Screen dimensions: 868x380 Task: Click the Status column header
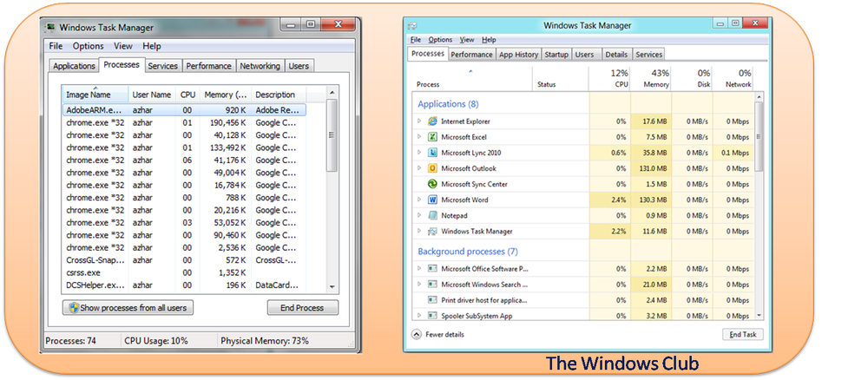(560, 79)
